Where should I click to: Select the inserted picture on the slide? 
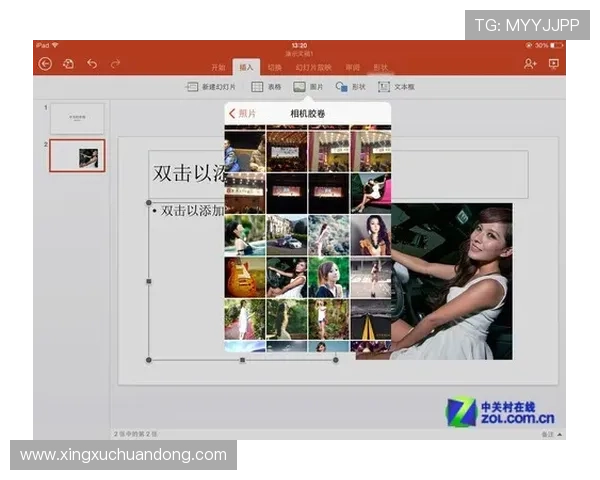click(452, 281)
